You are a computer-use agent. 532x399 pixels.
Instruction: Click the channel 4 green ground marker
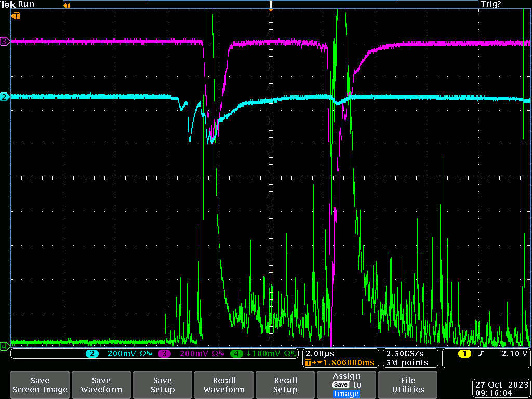click(4, 345)
